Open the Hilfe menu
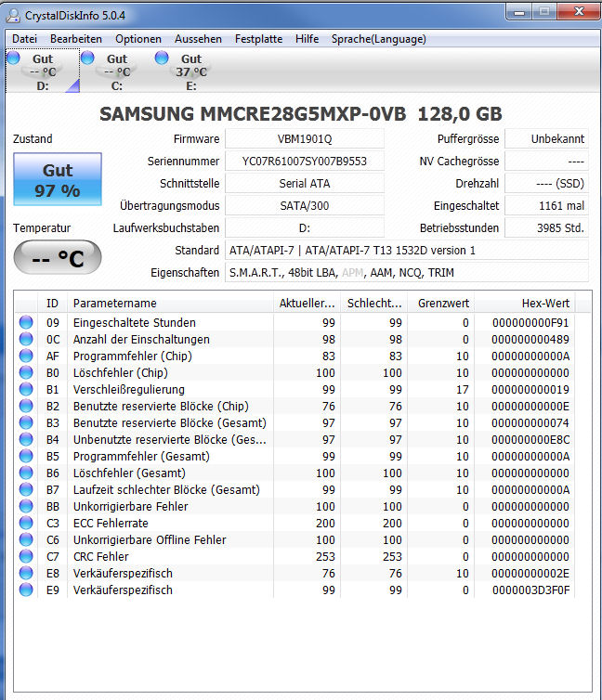The width and height of the screenshot is (602, 700). click(x=307, y=39)
